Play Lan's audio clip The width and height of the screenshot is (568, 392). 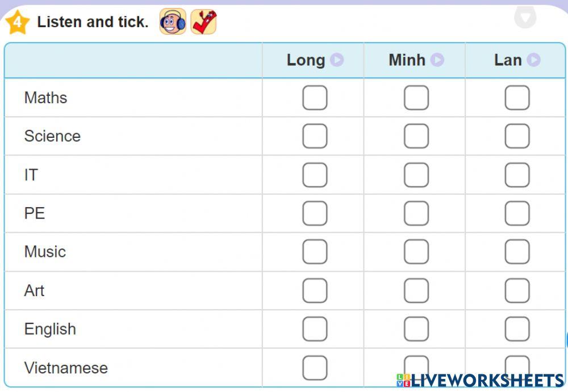[533, 60]
